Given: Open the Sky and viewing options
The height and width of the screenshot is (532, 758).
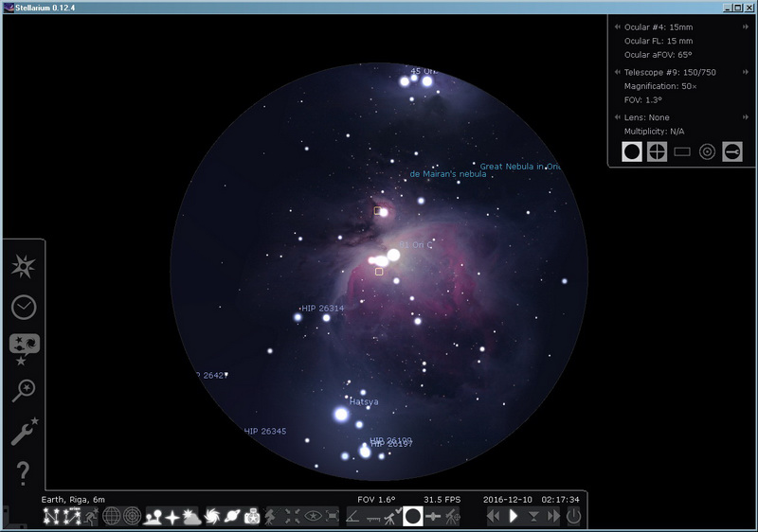Looking at the screenshot, I should (x=23, y=349).
